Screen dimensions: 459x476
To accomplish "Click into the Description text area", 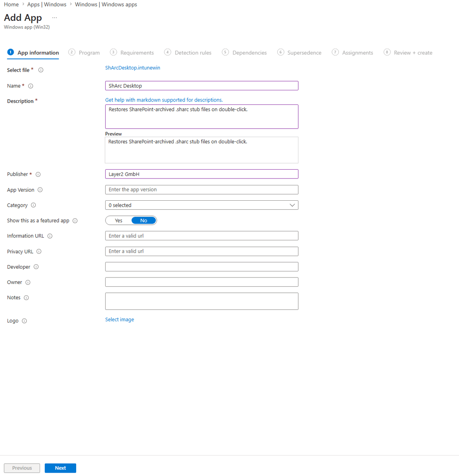I will (201, 117).
